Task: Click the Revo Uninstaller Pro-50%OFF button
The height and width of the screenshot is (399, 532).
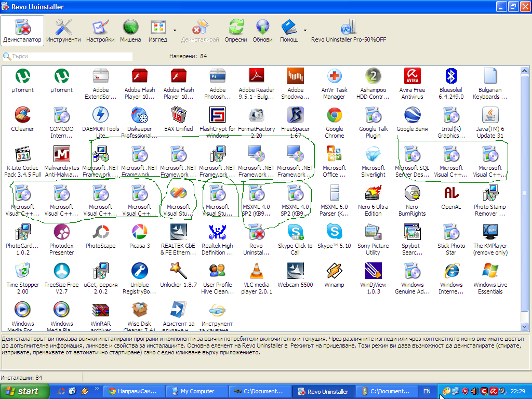Action: coord(349,31)
